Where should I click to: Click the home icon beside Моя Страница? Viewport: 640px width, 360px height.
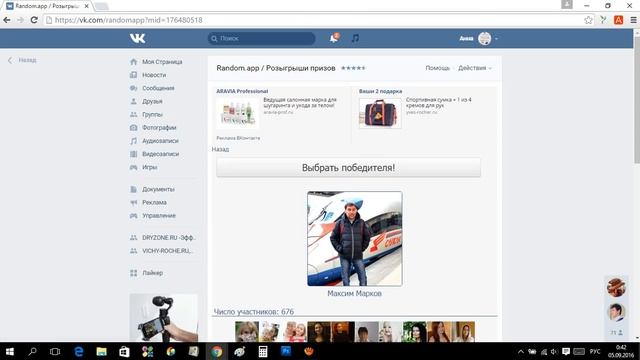(133, 62)
